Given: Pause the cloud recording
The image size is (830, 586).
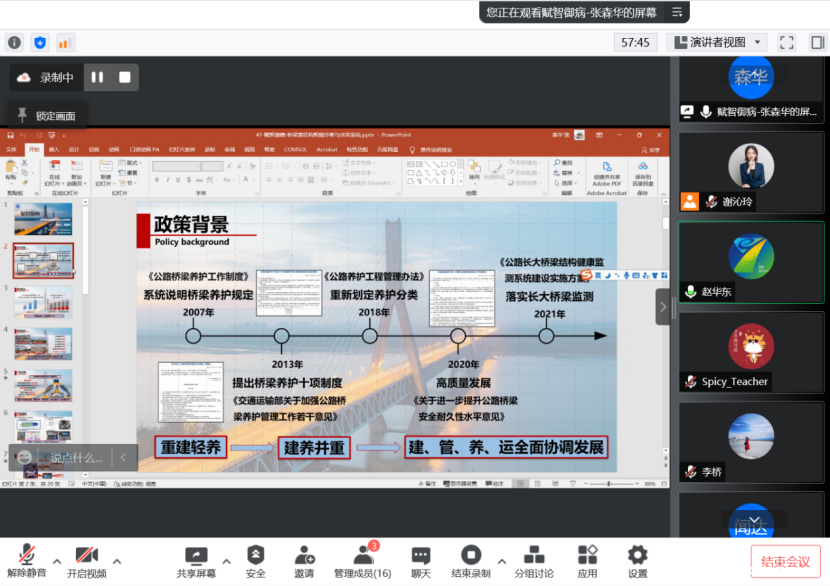Looking at the screenshot, I should click(97, 77).
